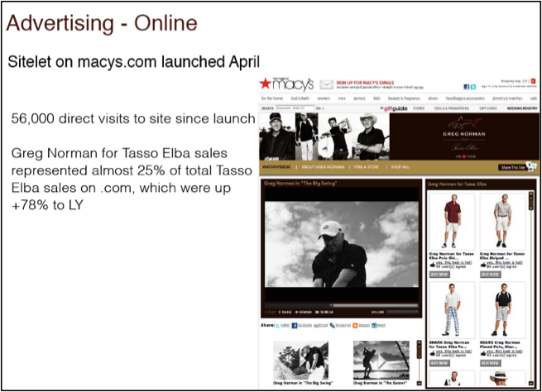The height and width of the screenshot is (392, 542).
Task: Click BUY NOW under maroon polo
Action: 439,275
